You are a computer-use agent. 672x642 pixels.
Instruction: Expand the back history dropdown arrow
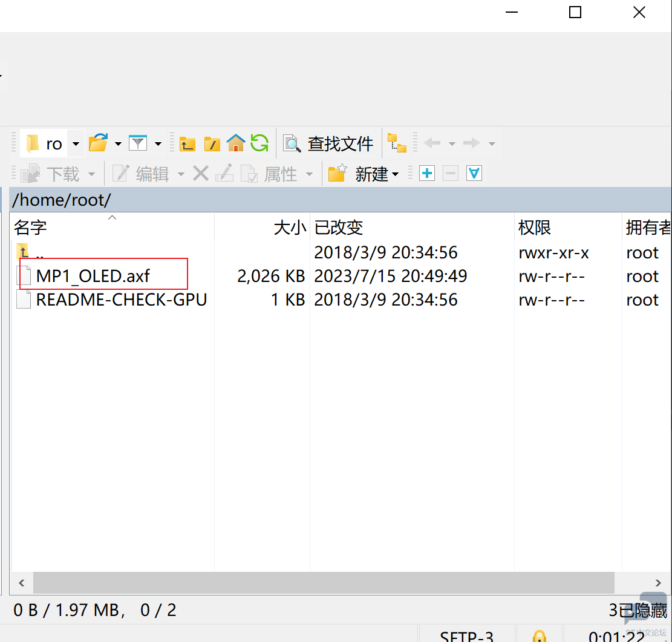point(452,143)
